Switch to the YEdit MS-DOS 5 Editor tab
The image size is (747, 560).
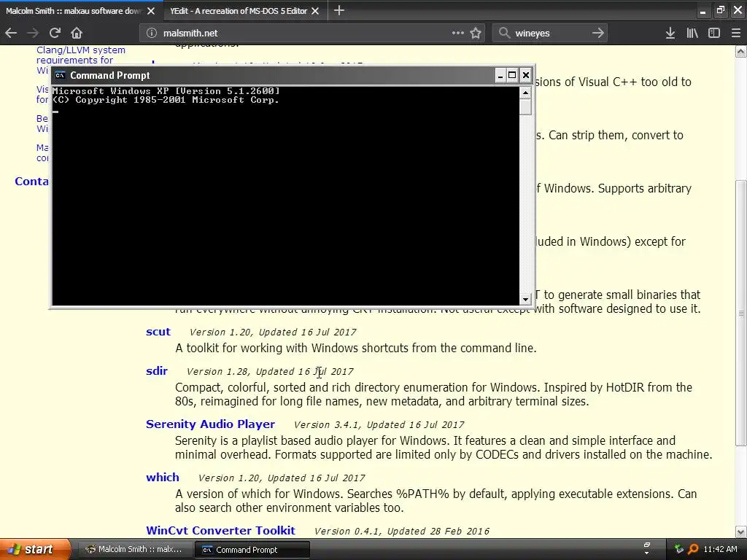tap(239, 10)
